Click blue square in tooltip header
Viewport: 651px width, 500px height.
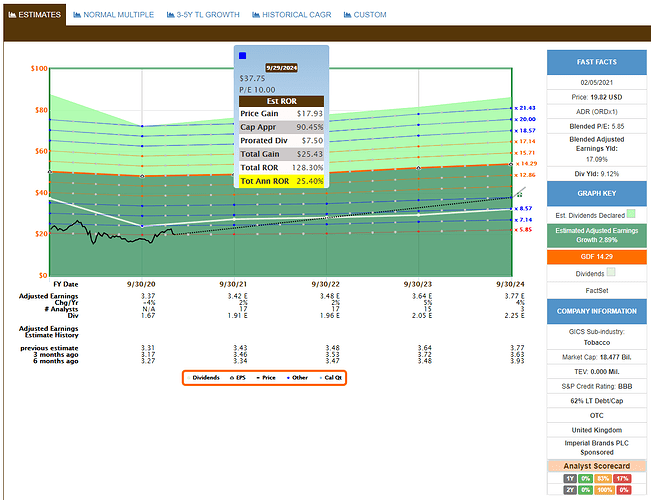(242, 56)
